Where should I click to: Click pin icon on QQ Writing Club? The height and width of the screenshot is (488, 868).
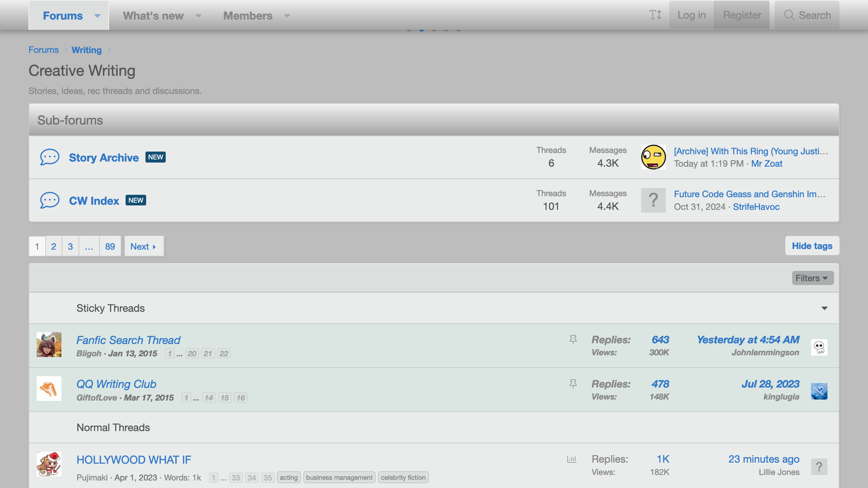pyautogui.click(x=573, y=383)
